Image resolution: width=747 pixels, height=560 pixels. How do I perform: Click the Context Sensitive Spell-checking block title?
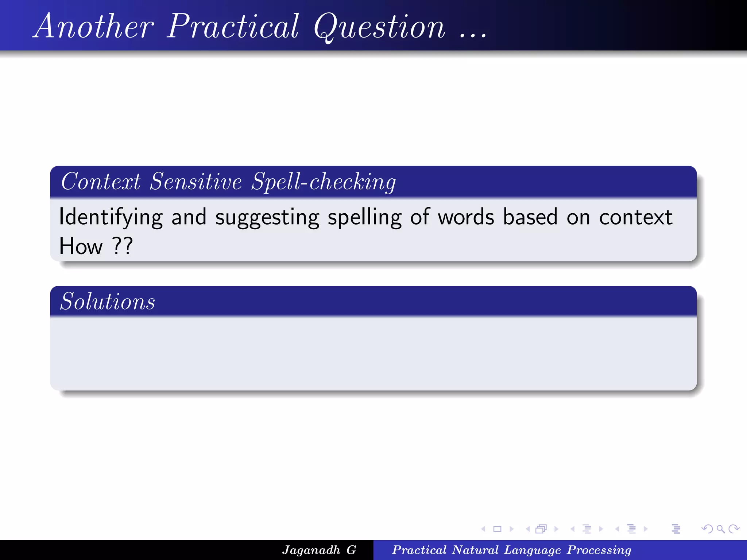228,182
